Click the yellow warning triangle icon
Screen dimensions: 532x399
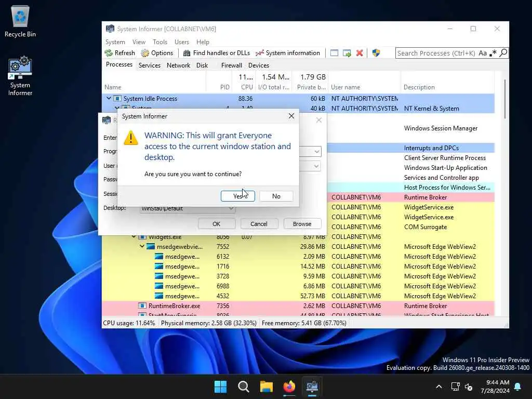130,138
